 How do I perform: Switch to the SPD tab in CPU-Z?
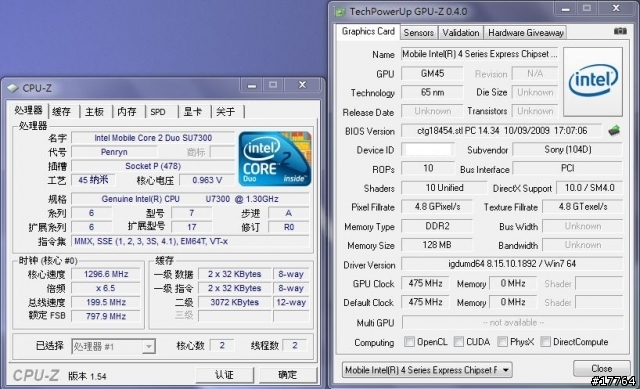(158, 111)
